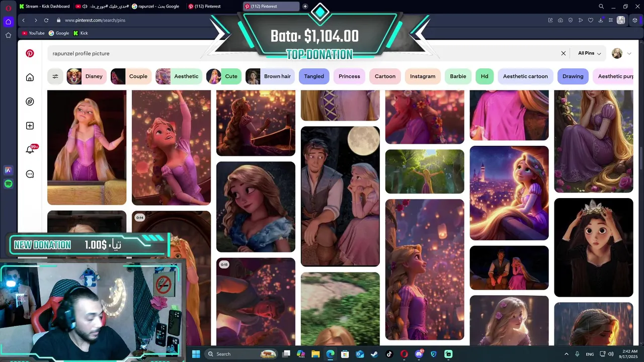This screenshot has width=644, height=362.
Task: Mute the YouTube tab speaker icon
Action: [85, 7]
